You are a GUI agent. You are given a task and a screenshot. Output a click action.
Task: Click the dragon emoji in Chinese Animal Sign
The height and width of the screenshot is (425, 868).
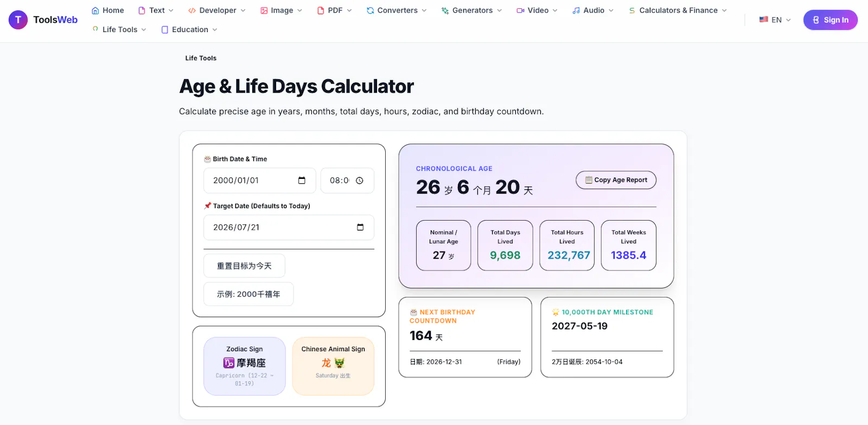pyautogui.click(x=340, y=363)
